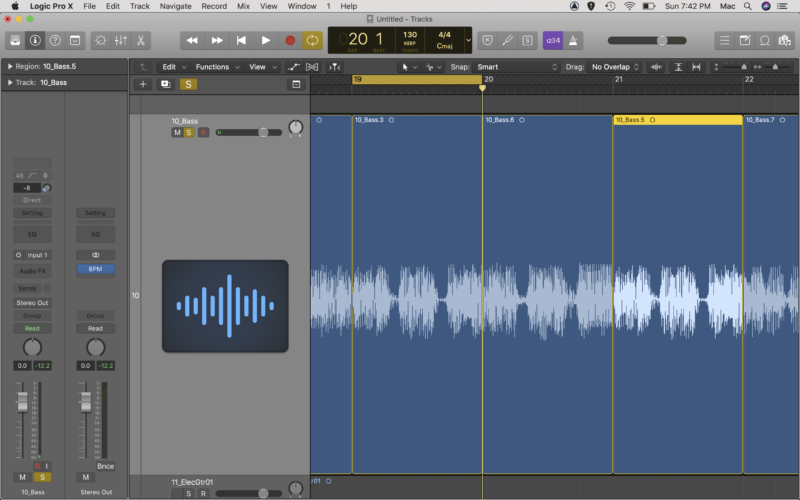
Task: Toggle record enable R on 10_Bass track
Action: pos(203,133)
